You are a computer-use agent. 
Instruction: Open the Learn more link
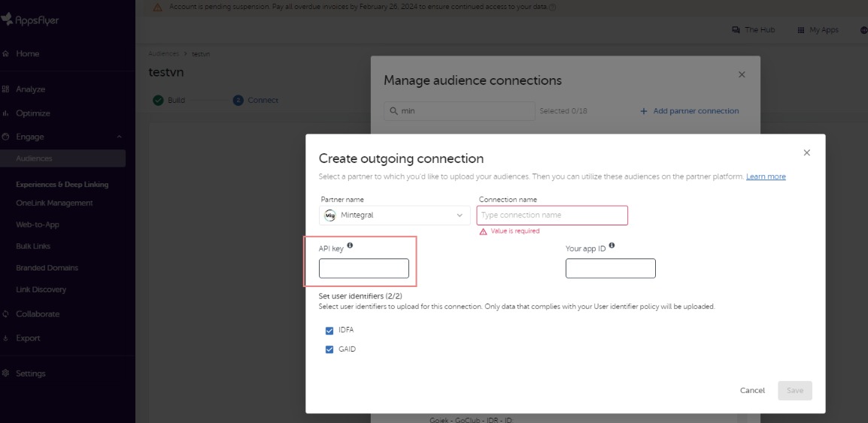point(766,177)
